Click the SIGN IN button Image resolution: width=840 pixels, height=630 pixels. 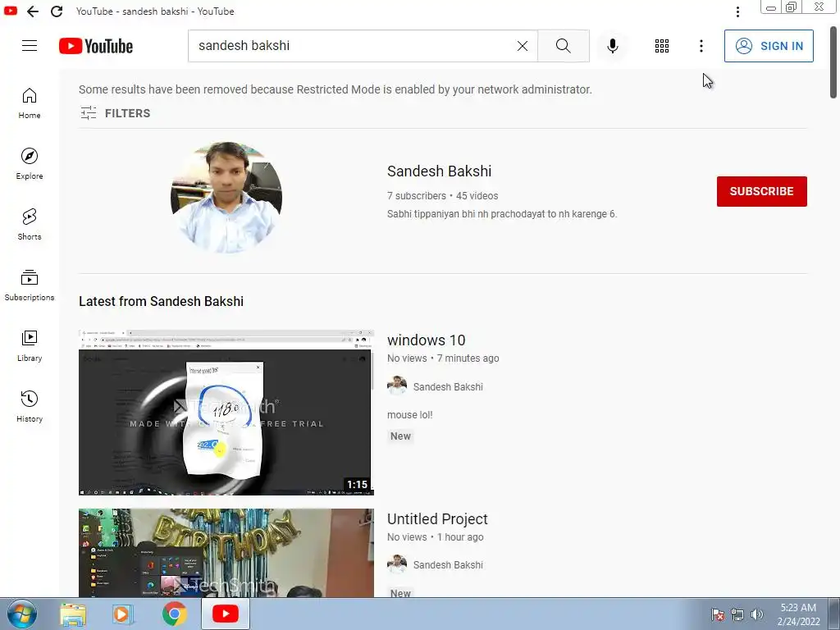coord(769,46)
